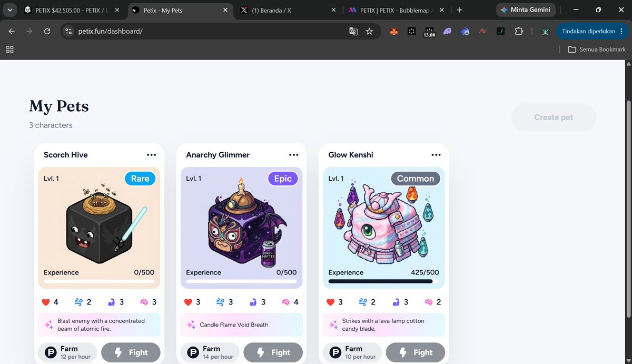Image resolution: width=632 pixels, height=364 pixels.
Task: Go back to the previous page
Action: click(x=12, y=32)
